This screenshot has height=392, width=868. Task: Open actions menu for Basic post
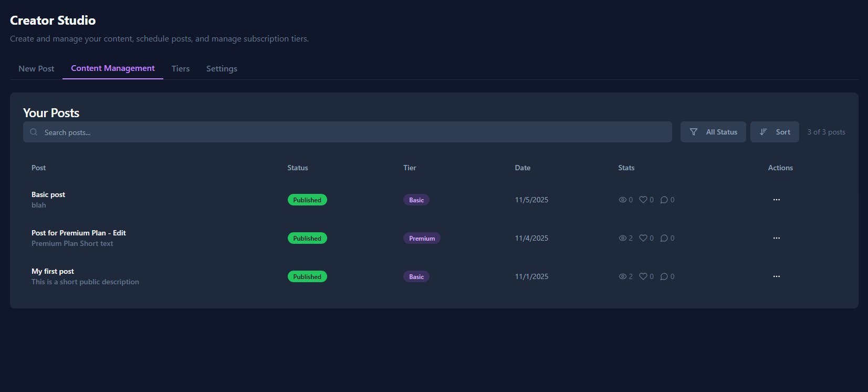coord(776,200)
